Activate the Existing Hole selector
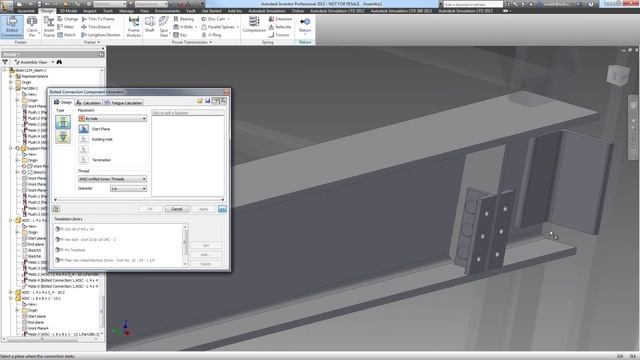Image resolution: width=640 pixels, height=360 pixels. point(84,139)
